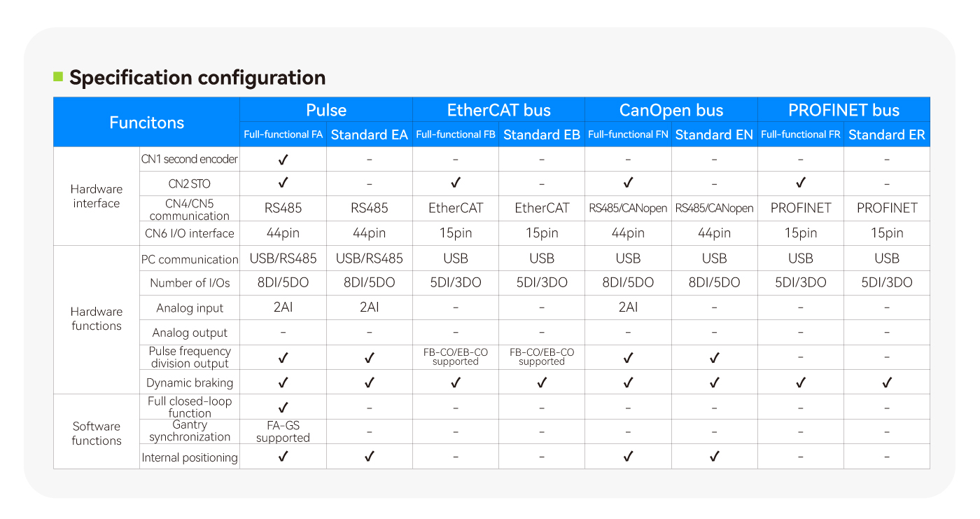Click Internal positioning checkmark under Standard EA

pos(370,457)
